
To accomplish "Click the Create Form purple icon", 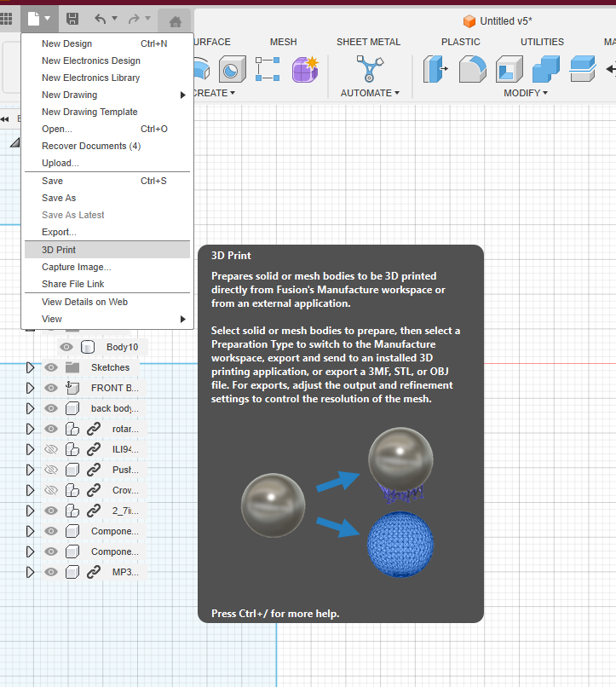I will coord(305,69).
